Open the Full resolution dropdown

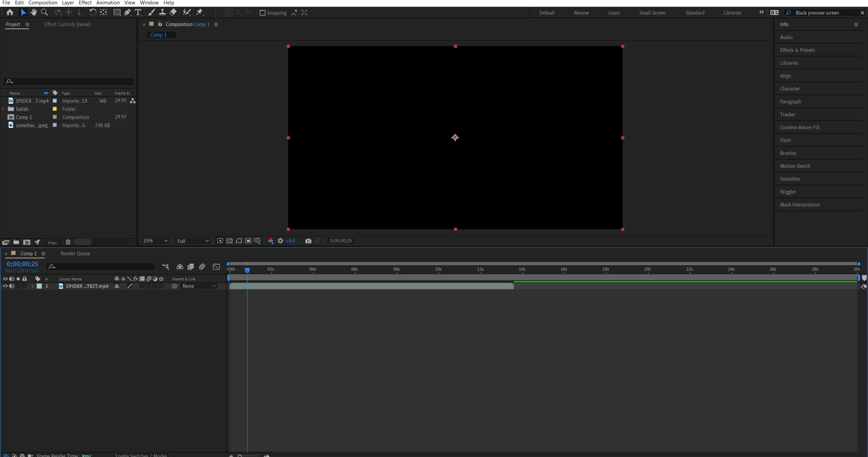pos(193,241)
